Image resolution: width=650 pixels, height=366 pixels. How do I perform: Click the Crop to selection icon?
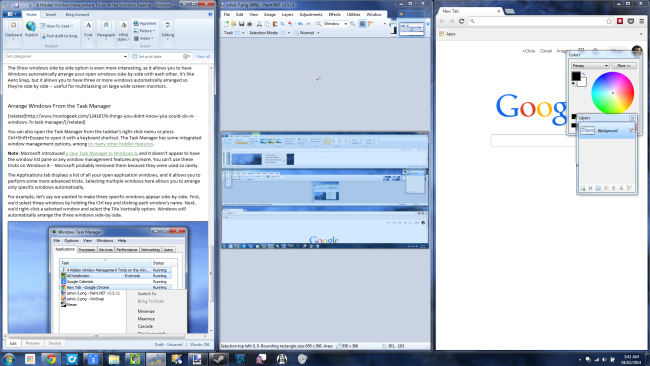coord(282,24)
